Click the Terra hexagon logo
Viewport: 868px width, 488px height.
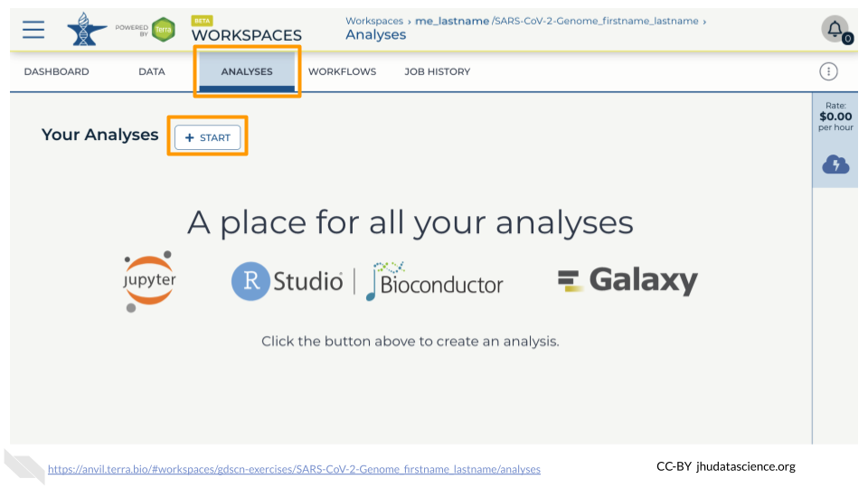[164, 29]
